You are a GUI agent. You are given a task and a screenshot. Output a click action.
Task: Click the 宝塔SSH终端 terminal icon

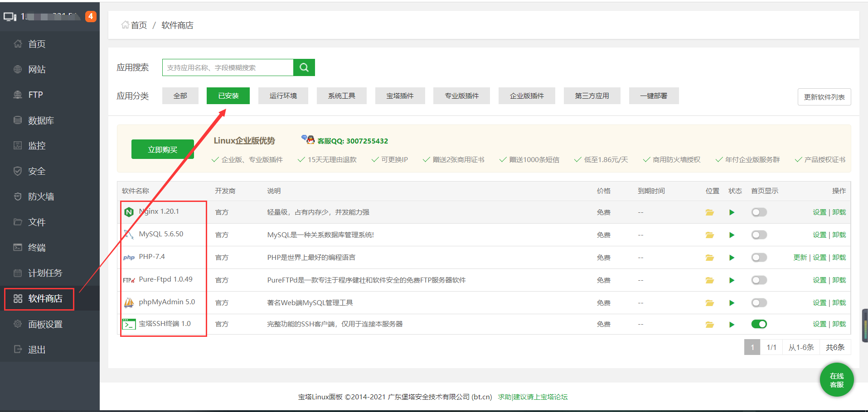(129, 324)
